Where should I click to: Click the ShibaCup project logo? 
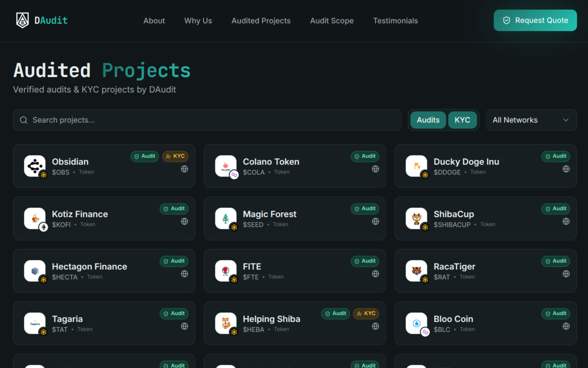(417, 218)
